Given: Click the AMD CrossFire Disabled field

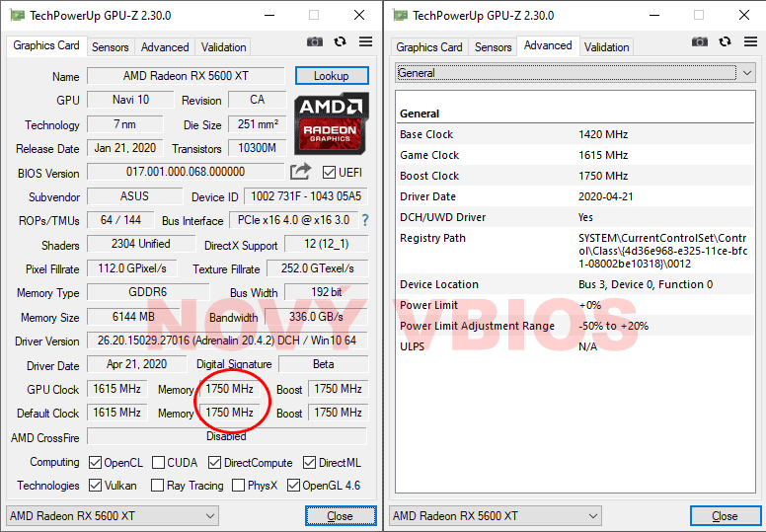Looking at the screenshot, I should 227,436.
